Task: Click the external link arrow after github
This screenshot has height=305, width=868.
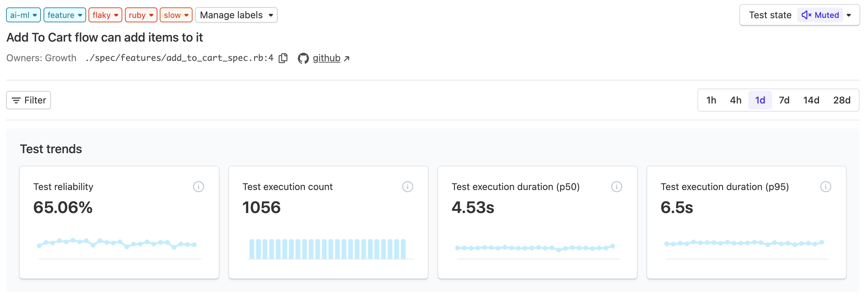Action: (x=348, y=58)
